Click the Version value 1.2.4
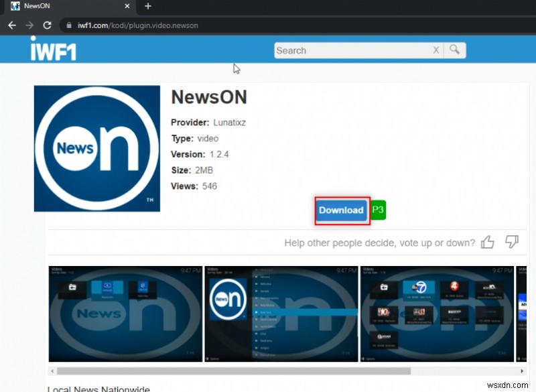Viewport: 536px width, 392px height. [219, 155]
